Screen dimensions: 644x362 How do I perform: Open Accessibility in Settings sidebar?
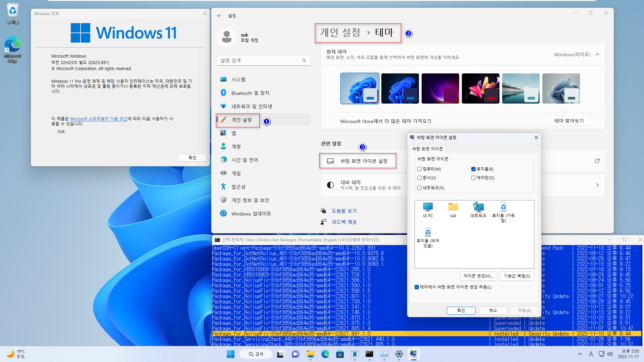[263, 187]
